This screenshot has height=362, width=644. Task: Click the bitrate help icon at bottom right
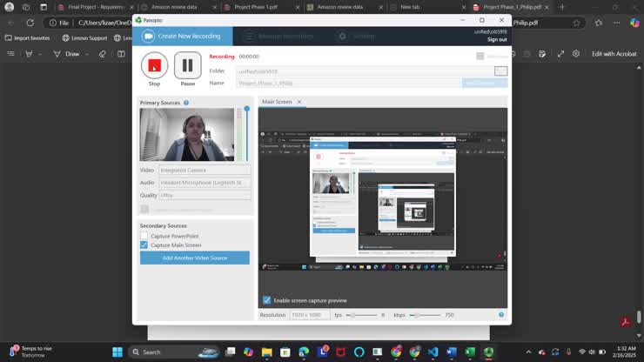pyautogui.click(x=501, y=314)
